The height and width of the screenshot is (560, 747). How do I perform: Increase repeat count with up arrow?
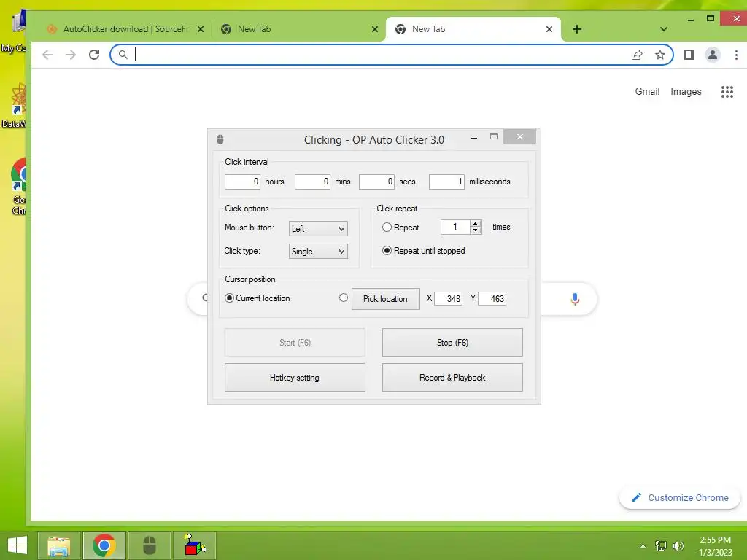476,223
